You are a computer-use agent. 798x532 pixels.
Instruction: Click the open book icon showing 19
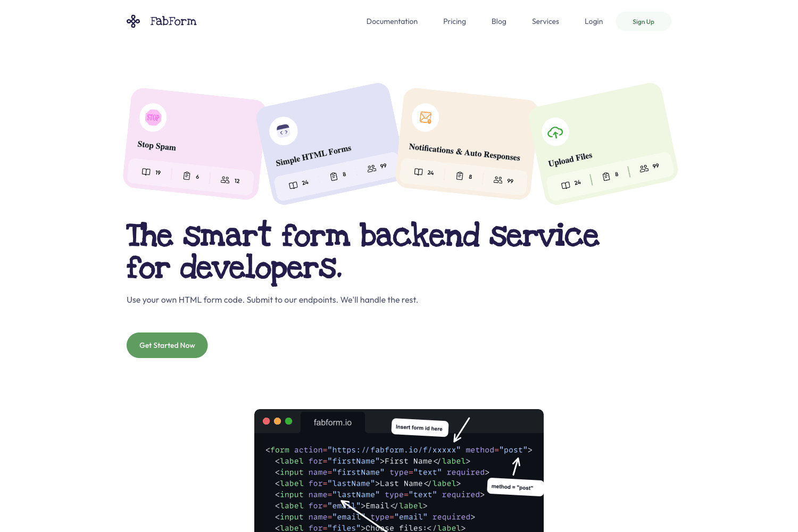(146, 172)
